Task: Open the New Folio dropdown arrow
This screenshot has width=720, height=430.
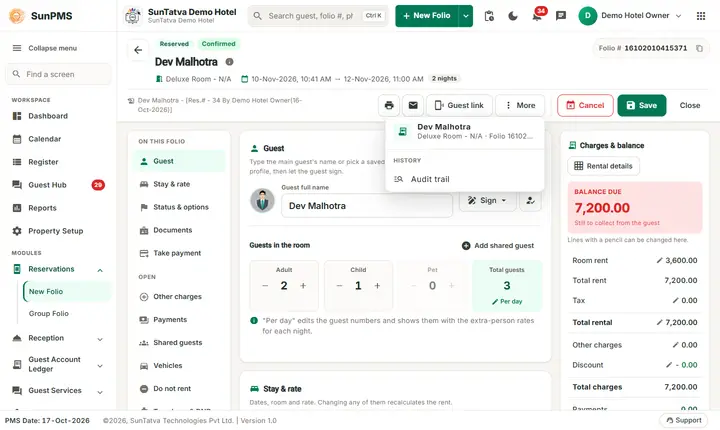Action: point(466,16)
